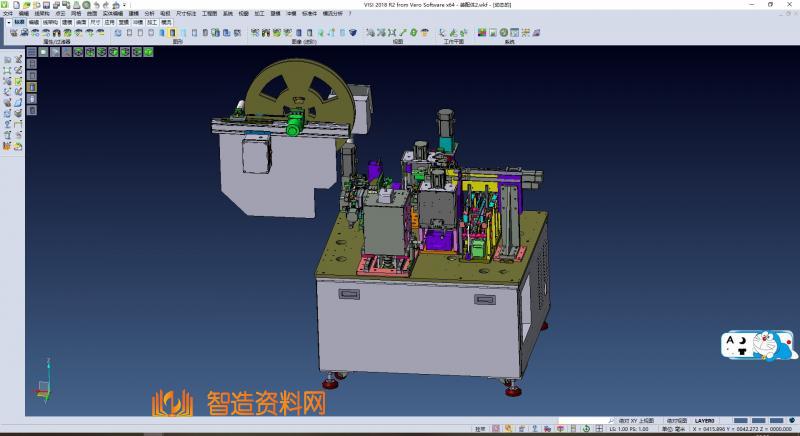Switch to the 曲面 ribbon tab
The image size is (800, 436).
[x=81, y=21]
